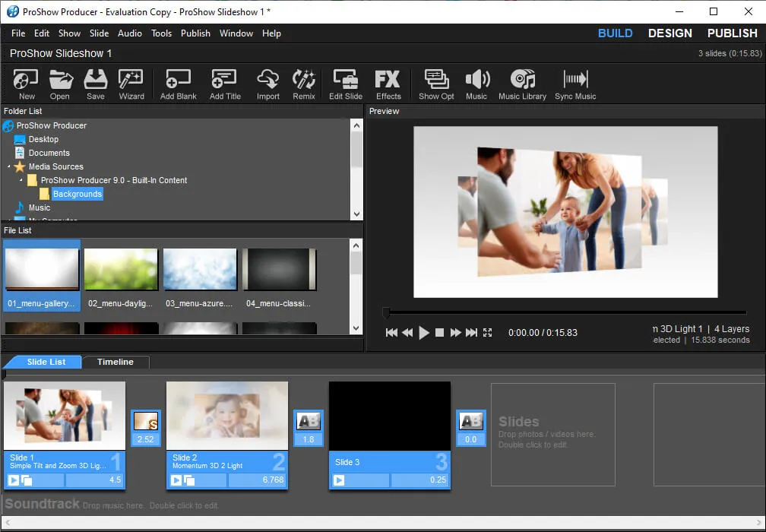Play the slideshow preview

click(424, 333)
